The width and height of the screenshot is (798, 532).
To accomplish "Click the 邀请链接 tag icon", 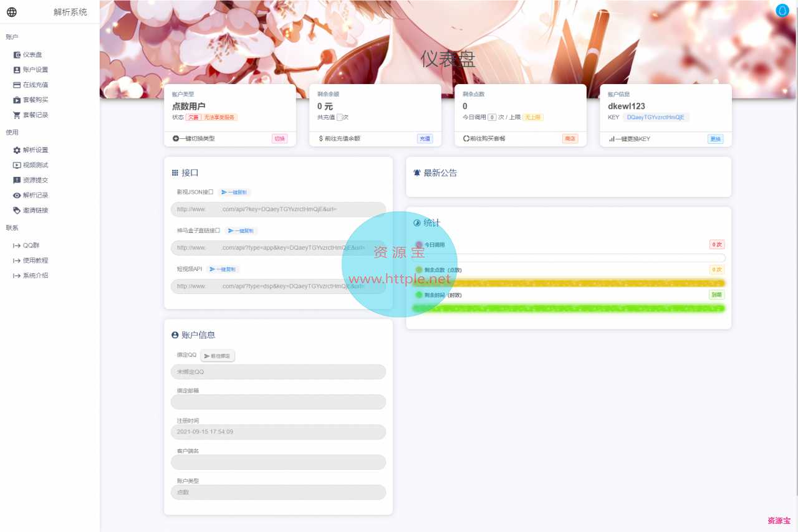I will click(x=17, y=210).
